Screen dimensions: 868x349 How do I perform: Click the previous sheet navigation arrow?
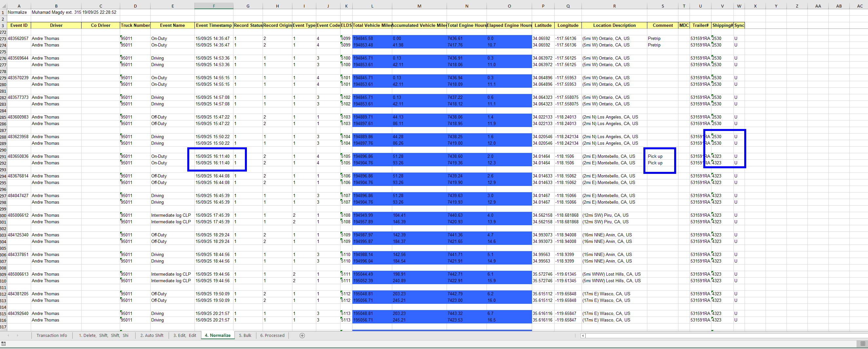point(8,335)
